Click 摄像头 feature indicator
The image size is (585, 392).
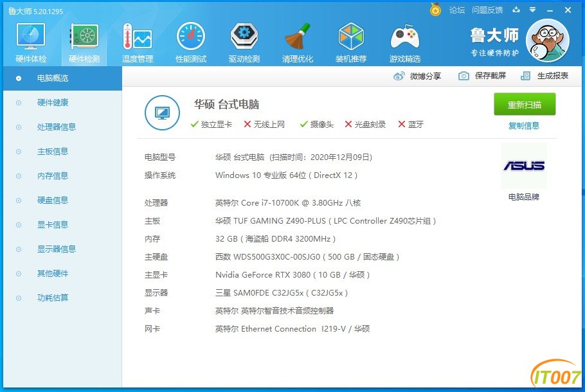(x=317, y=124)
